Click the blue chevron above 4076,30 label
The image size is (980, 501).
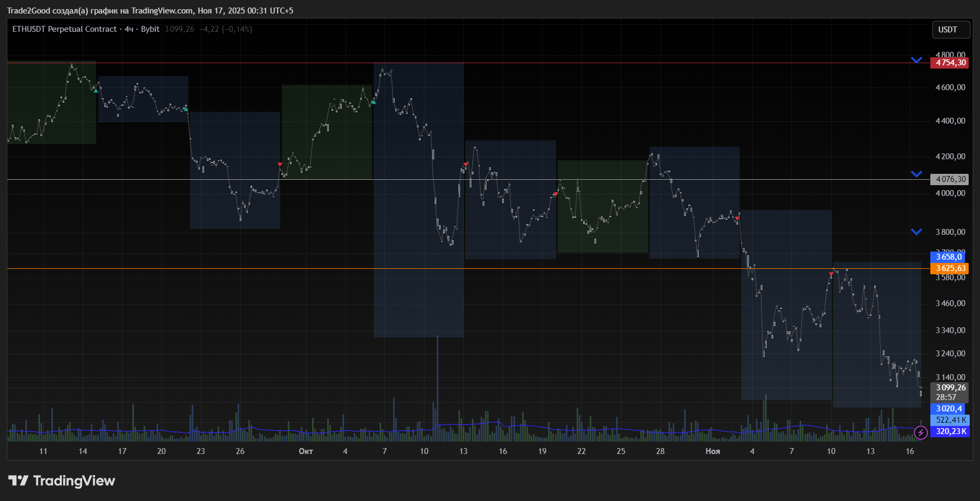[x=916, y=174]
